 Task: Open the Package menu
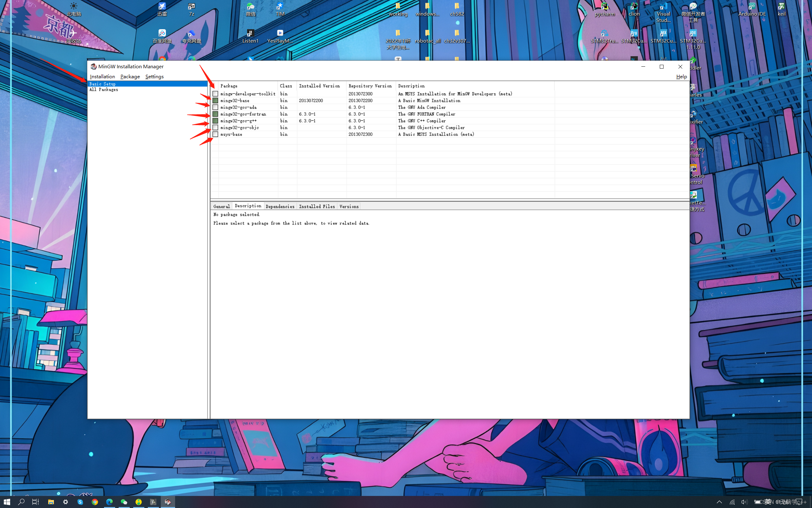[130, 77]
